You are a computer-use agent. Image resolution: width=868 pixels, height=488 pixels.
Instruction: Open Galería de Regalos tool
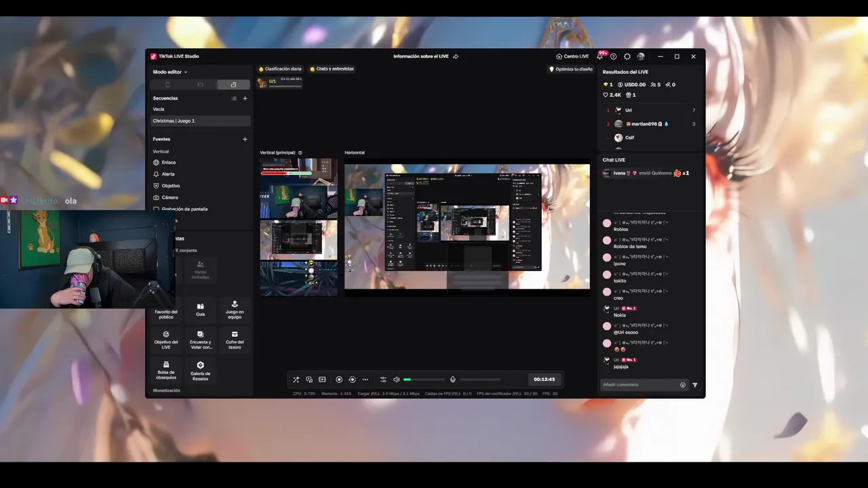[200, 370]
